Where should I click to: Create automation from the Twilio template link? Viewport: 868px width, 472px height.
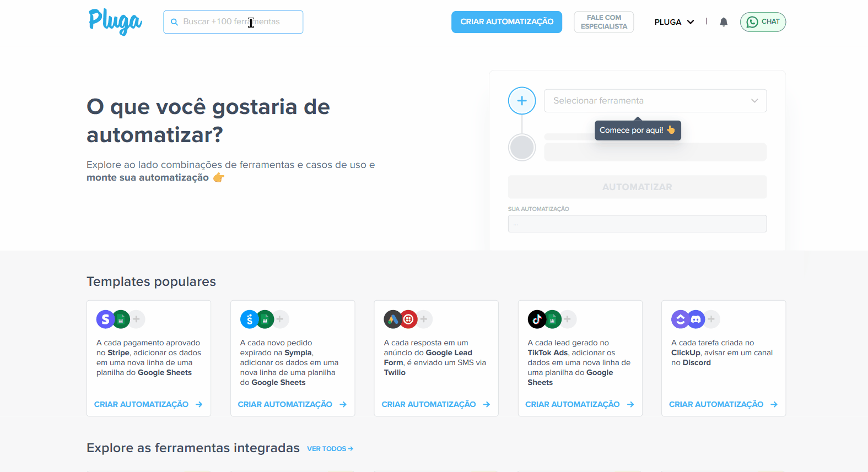coord(436,404)
